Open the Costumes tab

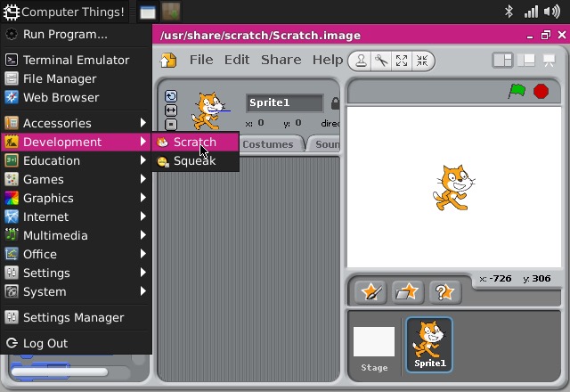(x=267, y=144)
